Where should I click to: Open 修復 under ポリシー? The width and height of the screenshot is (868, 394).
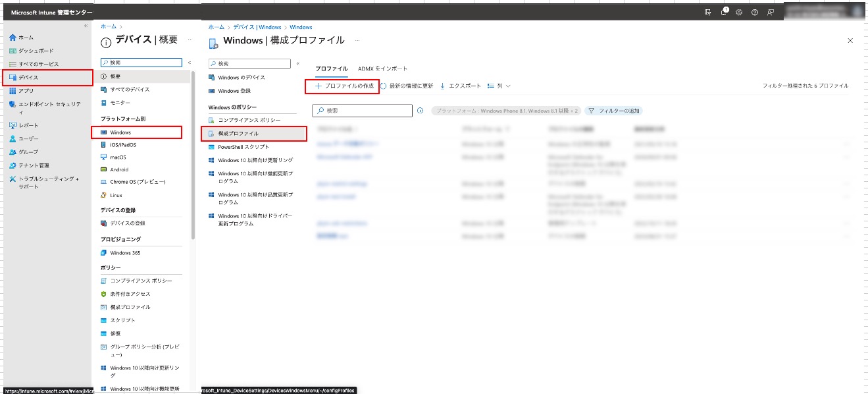point(110,333)
